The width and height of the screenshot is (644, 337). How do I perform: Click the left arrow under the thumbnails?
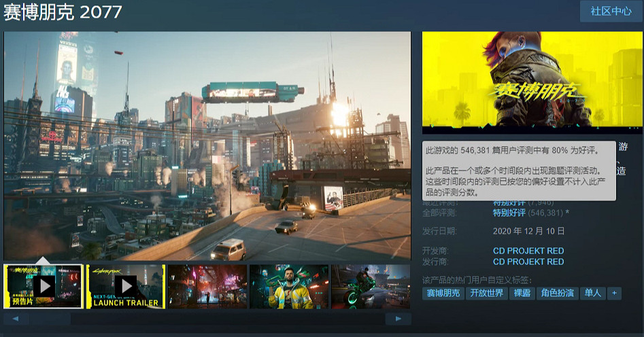click(x=16, y=318)
